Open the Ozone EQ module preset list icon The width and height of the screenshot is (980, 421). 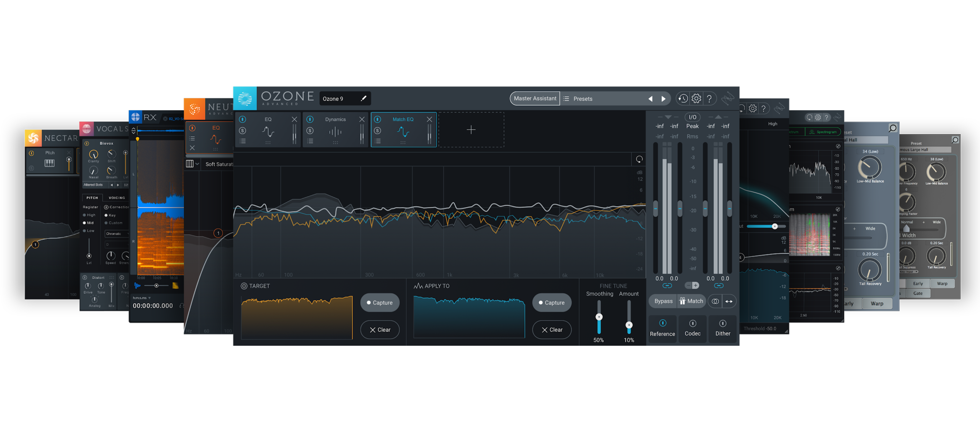point(243,141)
